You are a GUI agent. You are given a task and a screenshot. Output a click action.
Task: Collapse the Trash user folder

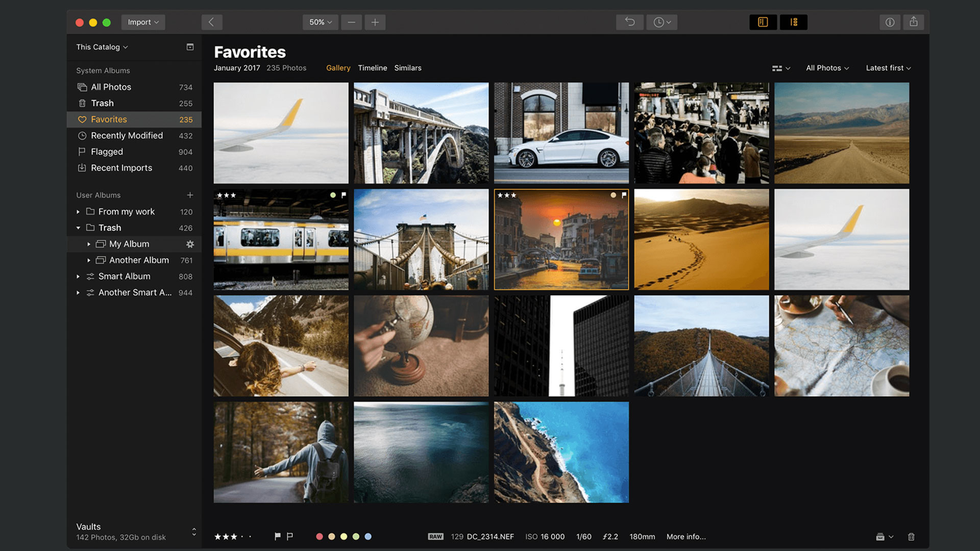(x=78, y=228)
